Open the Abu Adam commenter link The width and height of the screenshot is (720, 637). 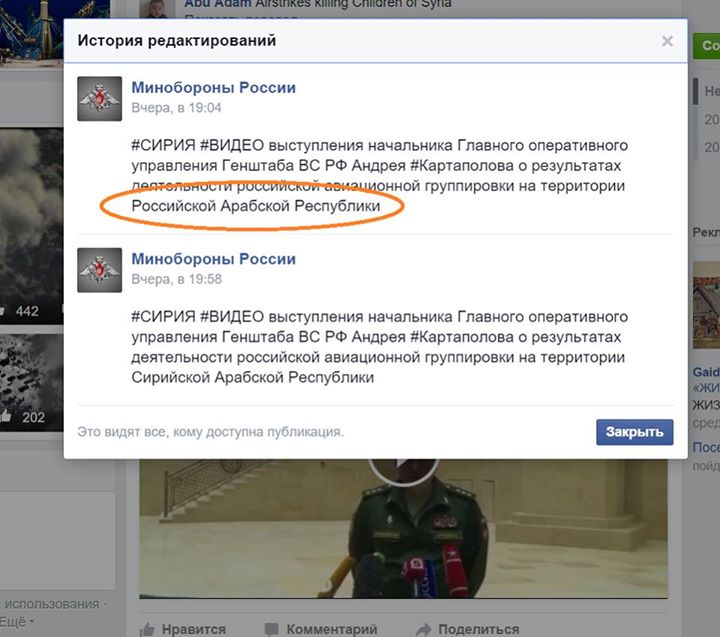click(218, 4)
